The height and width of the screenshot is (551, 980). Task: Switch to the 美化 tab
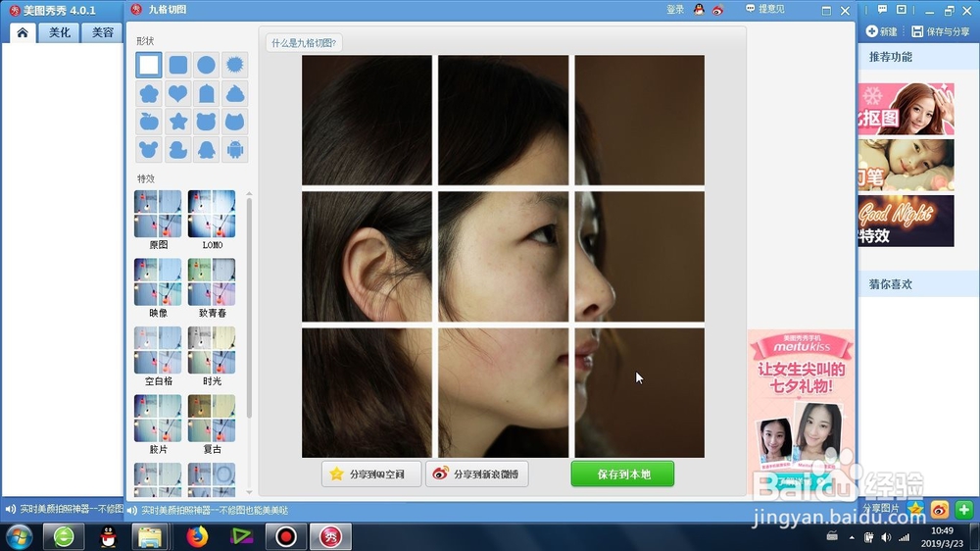60,32
